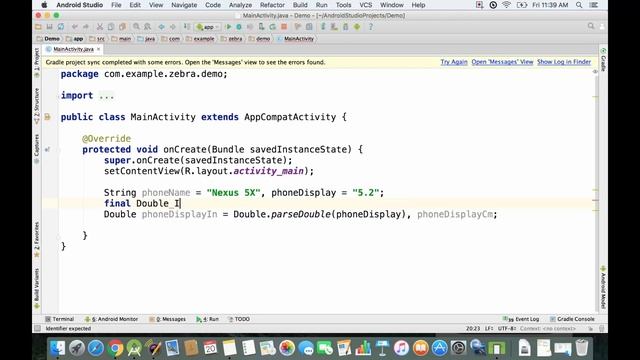Open the Run tool window
The height and width of the screenshot is (360, 640).
click(x=207, y=319)
